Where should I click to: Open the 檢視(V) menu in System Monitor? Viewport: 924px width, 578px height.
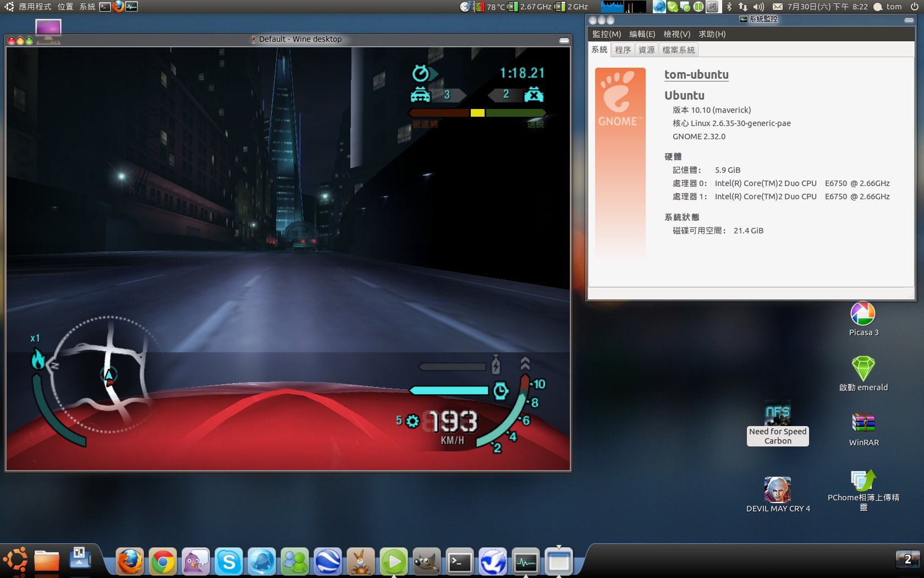[677, 34]
